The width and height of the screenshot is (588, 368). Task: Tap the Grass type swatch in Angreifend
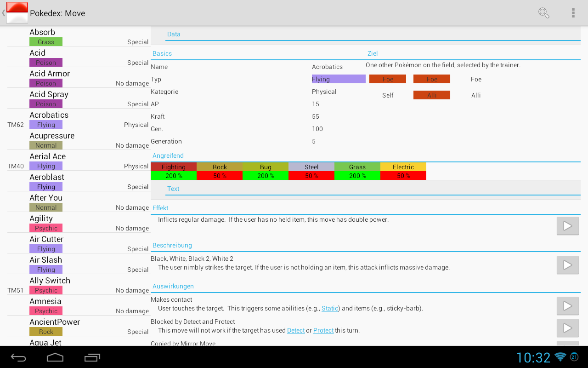[x=357, y=167]
